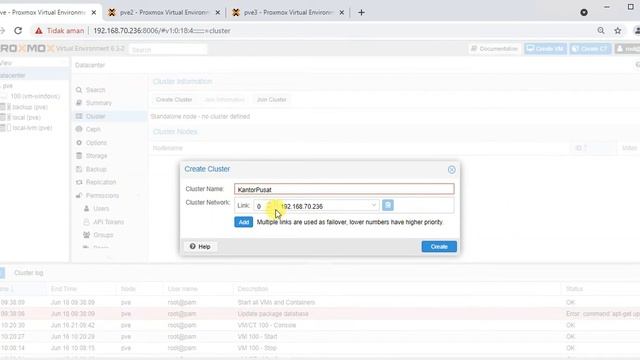Click the Create CT button
Viewport: 640px width, 360px height.
pos(590,49)
